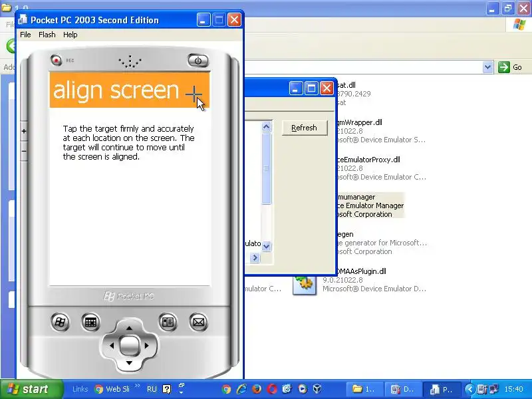This screenshot has height=399, width=532.
Task: Click the Windows Start button
Action: click(32, 389)
